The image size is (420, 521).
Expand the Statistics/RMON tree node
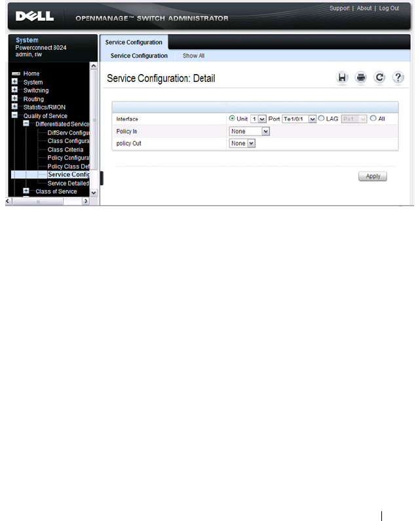[x=14, y=107]
